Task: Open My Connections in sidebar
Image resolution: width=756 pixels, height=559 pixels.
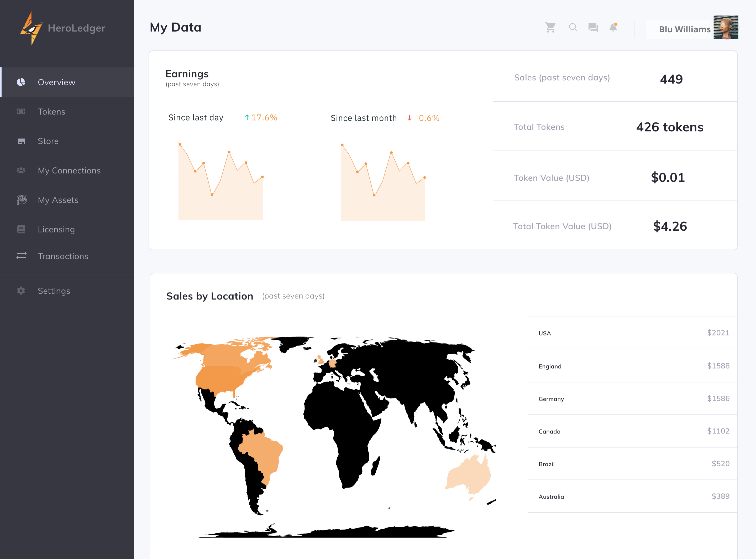Action: [x=69, y=170]
